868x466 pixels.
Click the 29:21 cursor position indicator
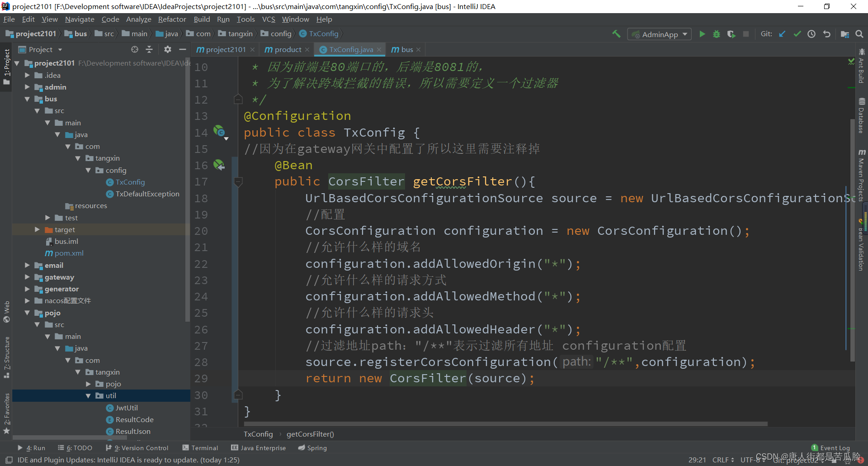tap(697, 460)
